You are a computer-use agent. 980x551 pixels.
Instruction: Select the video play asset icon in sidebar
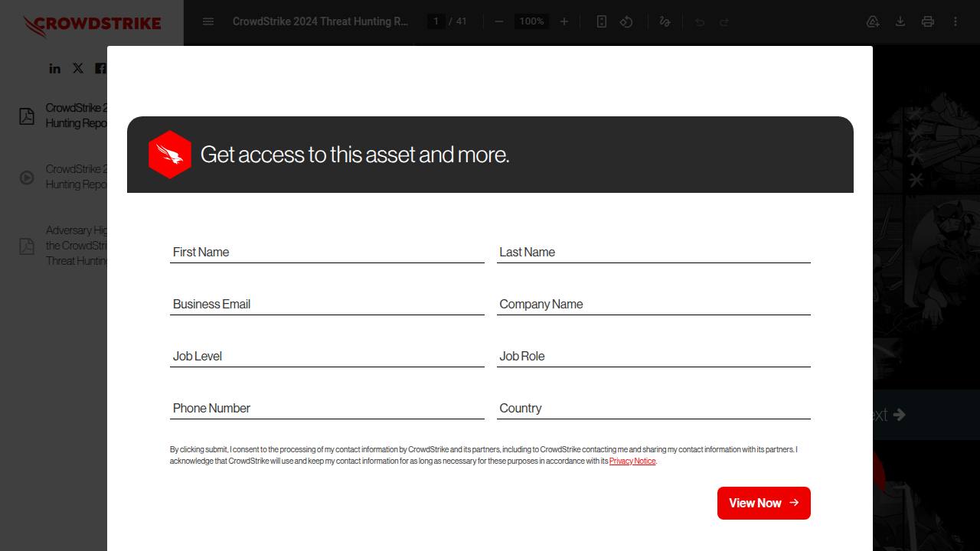tap(27, 178)
